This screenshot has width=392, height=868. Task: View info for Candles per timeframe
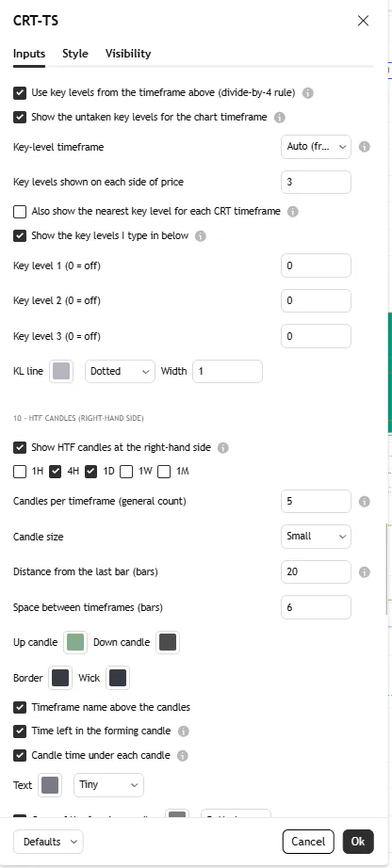click(x=365, y=502)
